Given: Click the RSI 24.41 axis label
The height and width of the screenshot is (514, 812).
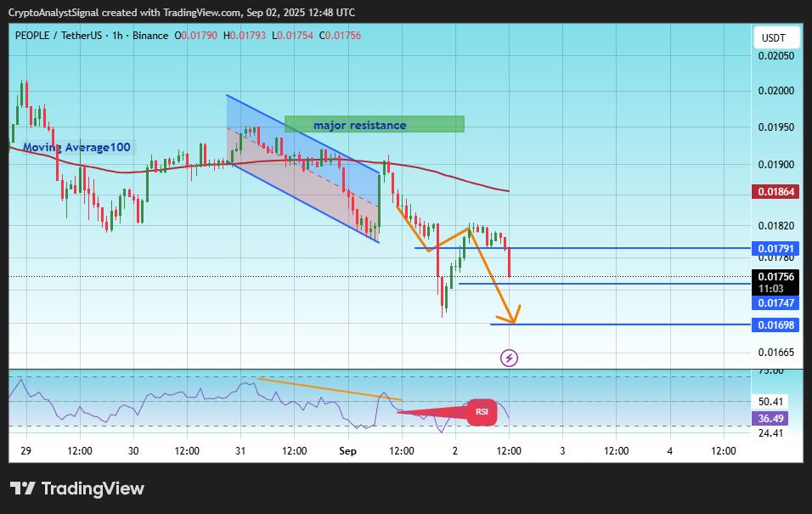Looking at the screenshot, I should 770,433.
